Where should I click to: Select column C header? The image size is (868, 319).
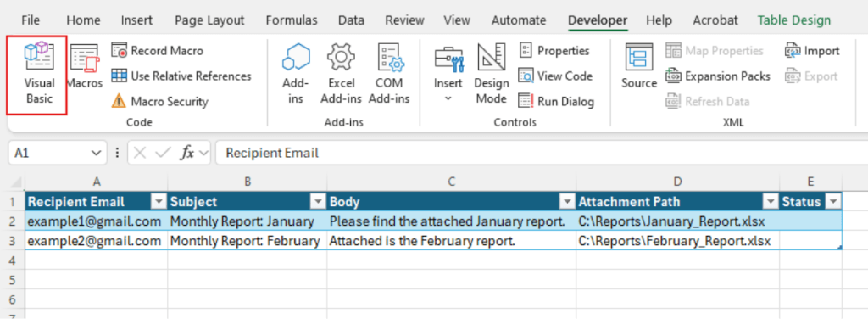coord(452,182)
